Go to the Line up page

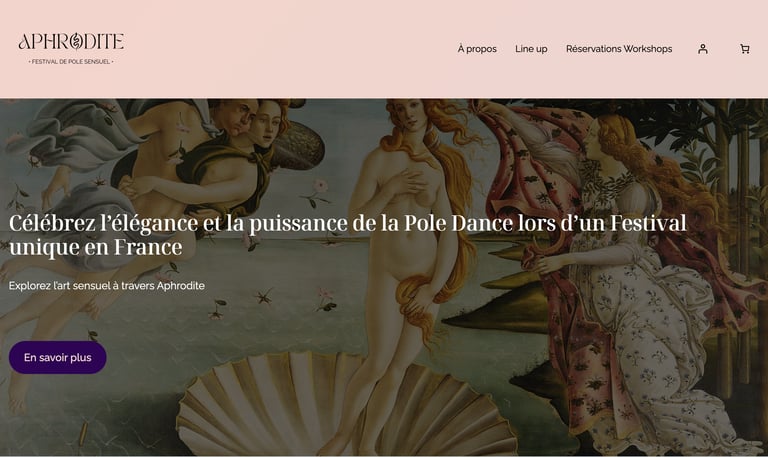tap(531, 49)
